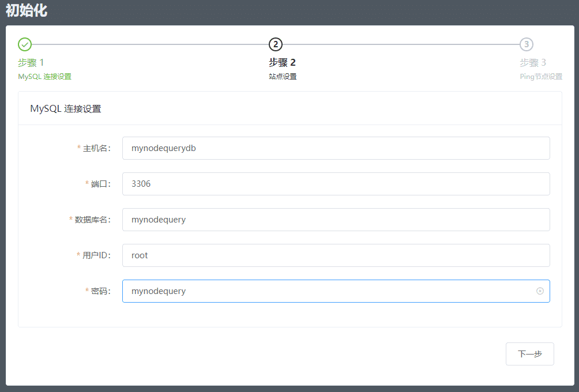Click the step 2 circle icon

tap(276, 44)
